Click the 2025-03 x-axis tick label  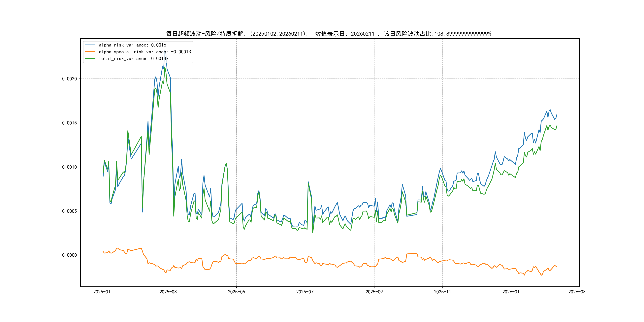coord(168,292)
